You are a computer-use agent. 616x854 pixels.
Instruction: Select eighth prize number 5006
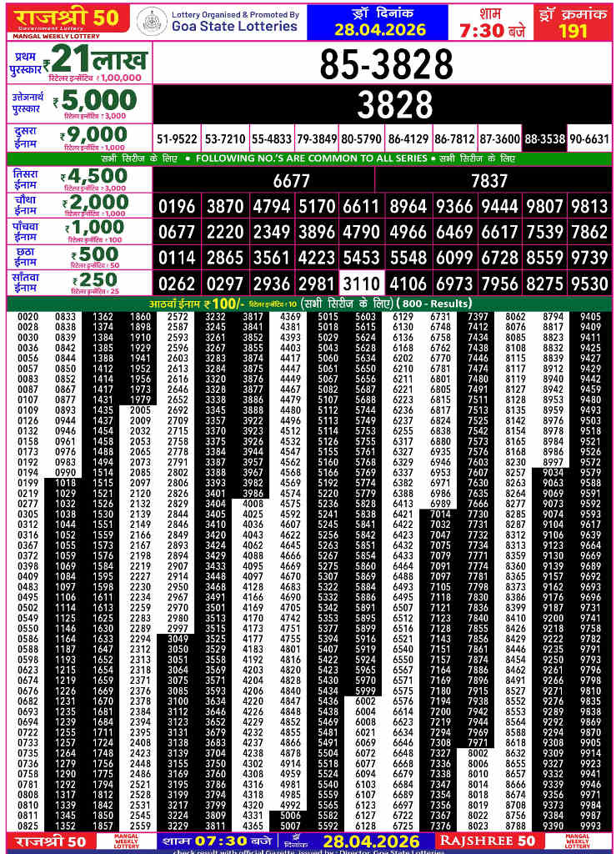291,816
